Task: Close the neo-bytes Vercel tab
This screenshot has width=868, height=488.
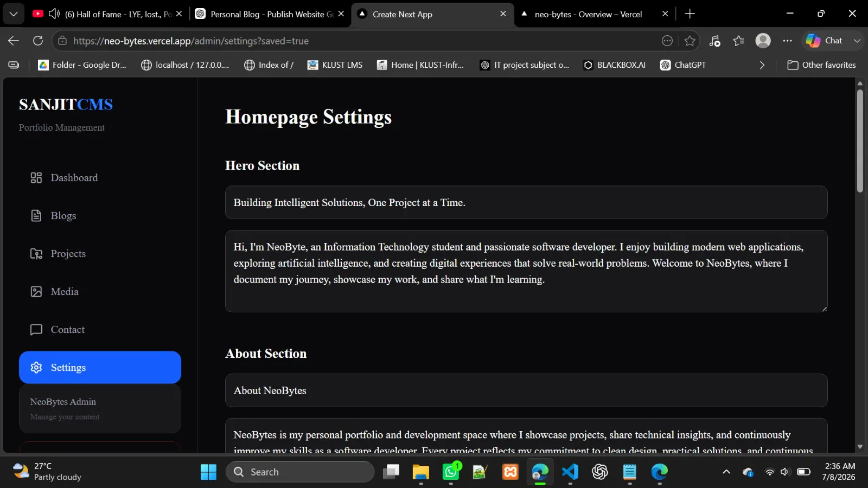Action: (x=665, y=14)
